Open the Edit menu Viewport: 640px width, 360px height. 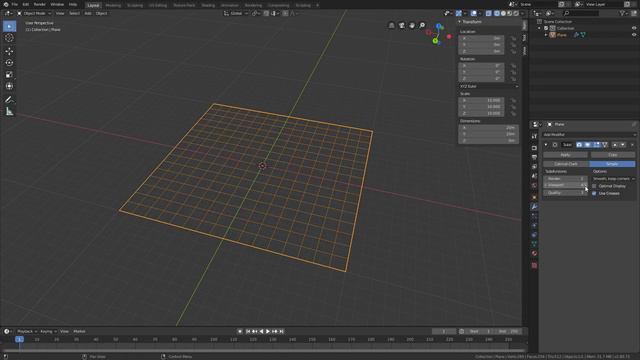pos(26,4)
